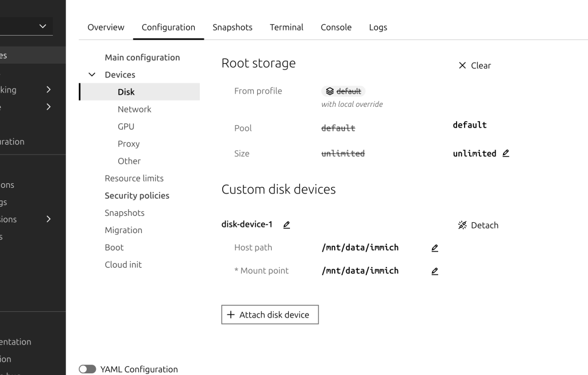Image resolution: width=588 pixels, height=375 pixels.
Task: Open the Logs tab
Action: tap(378, 27)
